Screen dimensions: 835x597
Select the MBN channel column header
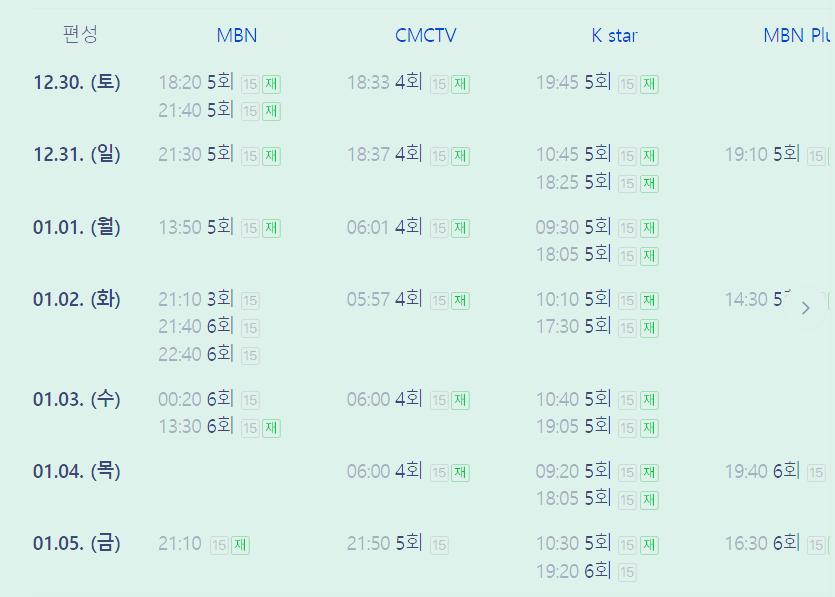(x=236, y=35)
